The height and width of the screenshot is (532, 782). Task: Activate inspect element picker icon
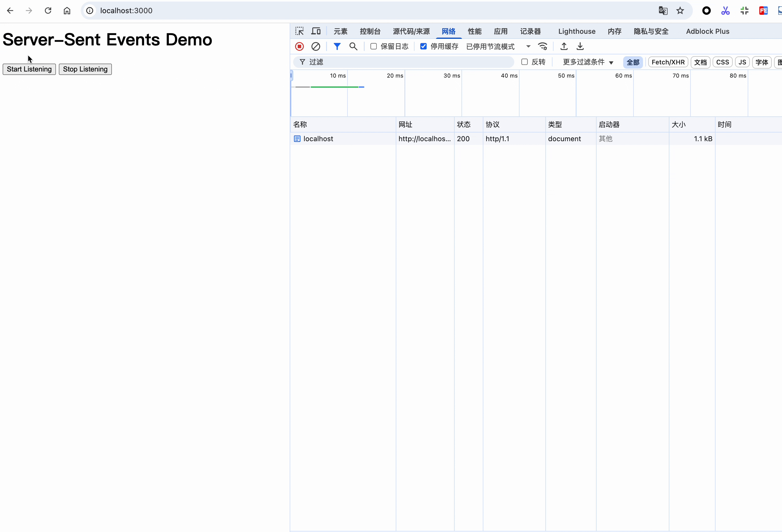click(299, 31)
